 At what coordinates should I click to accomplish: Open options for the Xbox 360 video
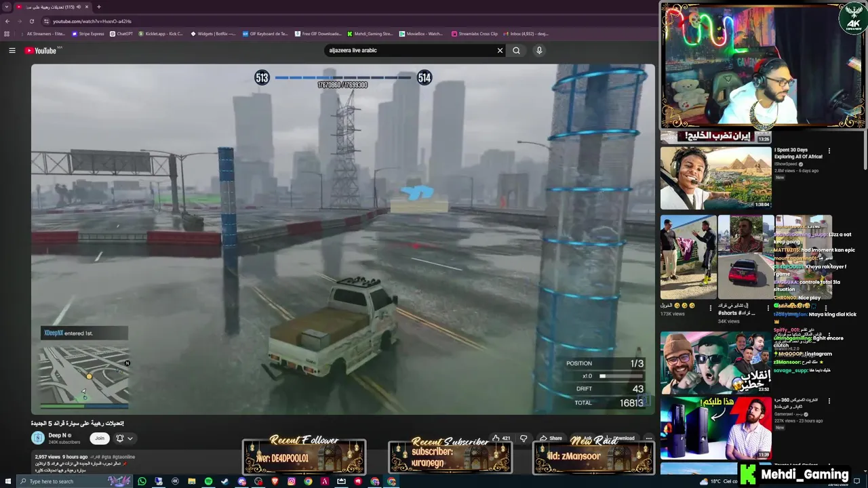click(x=829, y=401)
